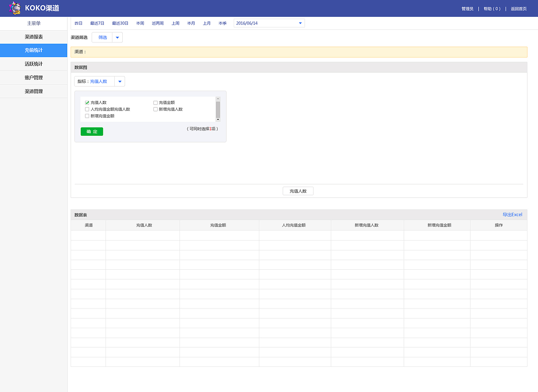Click the 渠道 column header
Screen dimensions: 538x392
click(x=88, y=225)
